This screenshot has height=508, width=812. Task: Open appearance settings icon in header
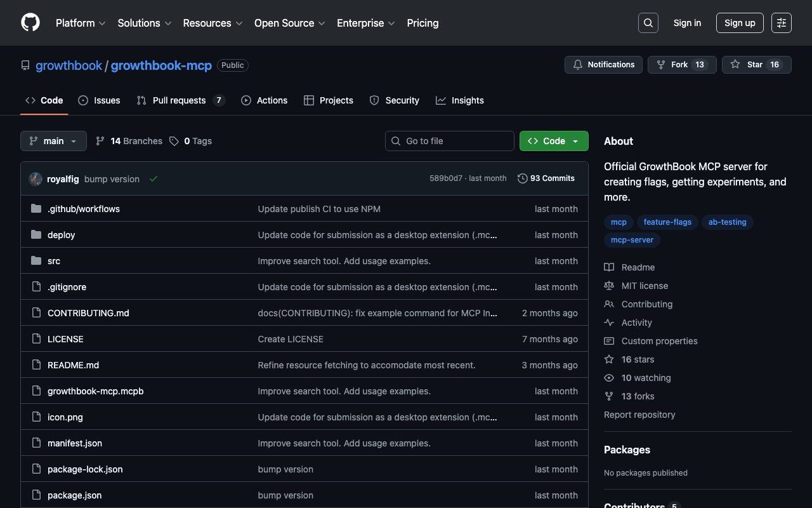tap(781, 23)
